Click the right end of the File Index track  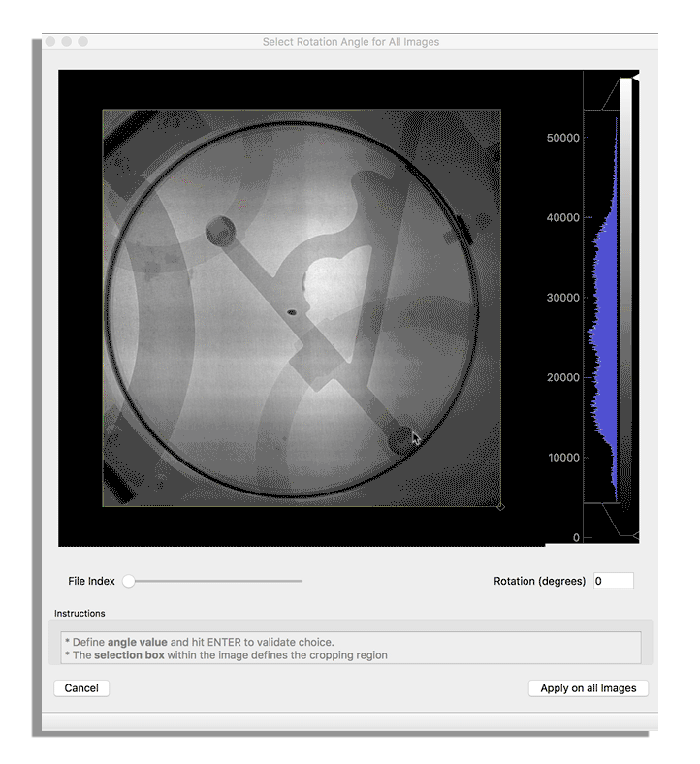pos(301,581)
